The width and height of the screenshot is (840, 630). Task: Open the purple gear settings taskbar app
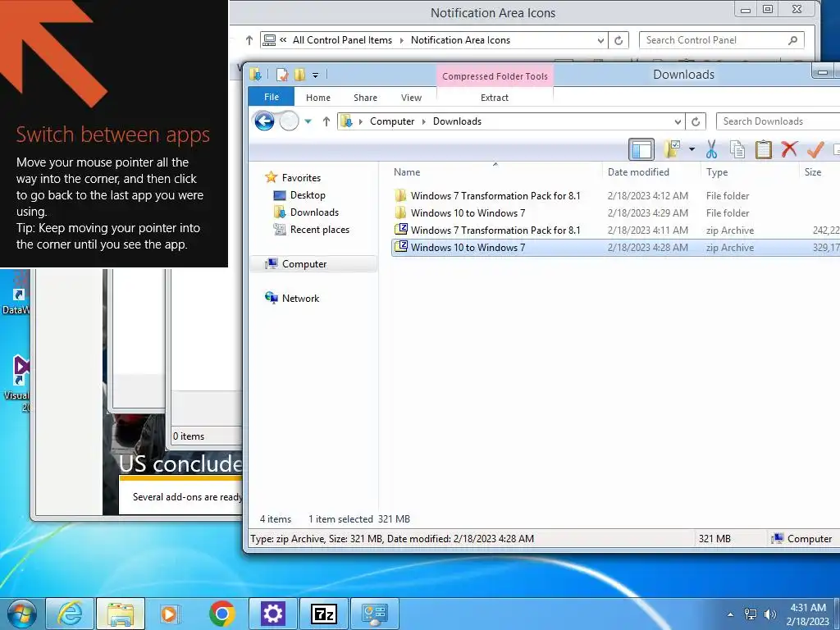[x=273, y=614]
